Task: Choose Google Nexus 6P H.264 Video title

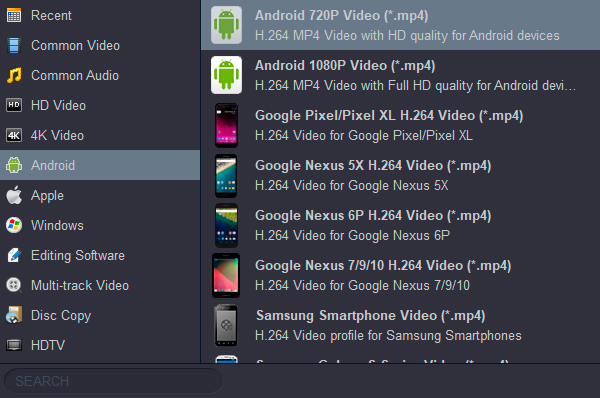Action: point(373,216)
